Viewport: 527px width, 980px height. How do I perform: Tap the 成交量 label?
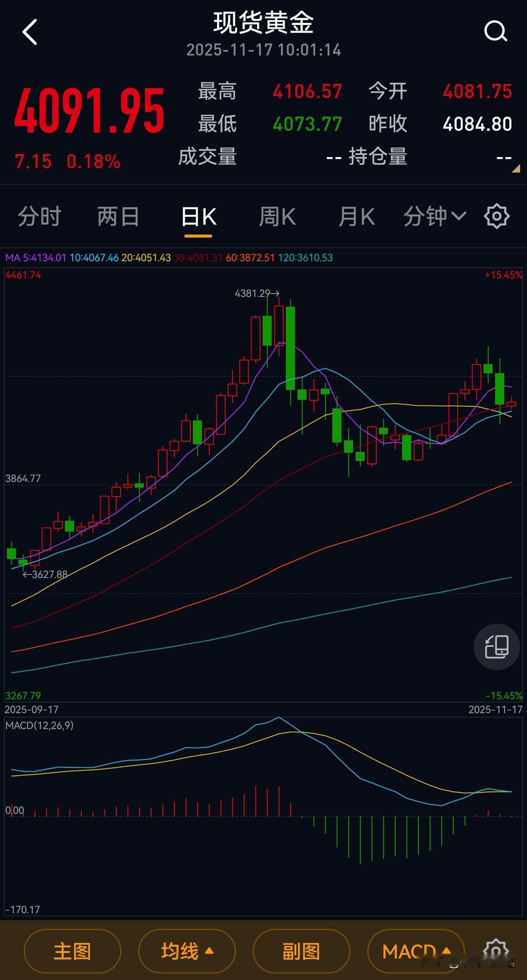208,156
